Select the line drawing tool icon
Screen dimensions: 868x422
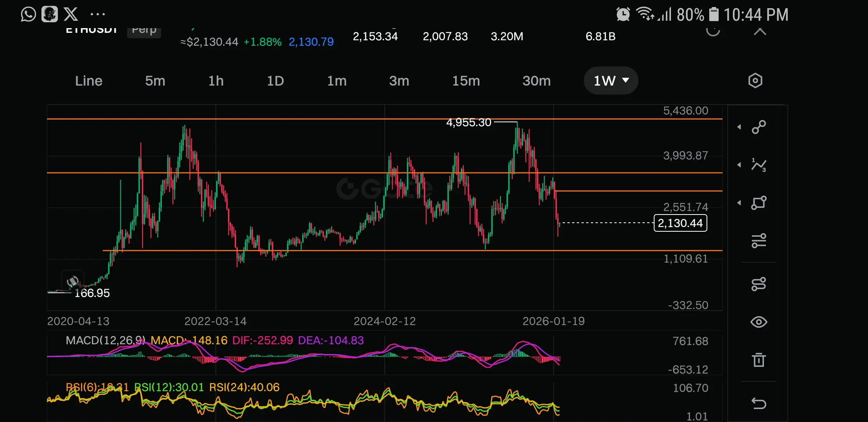pyautogui.click(x=759, y=127)
